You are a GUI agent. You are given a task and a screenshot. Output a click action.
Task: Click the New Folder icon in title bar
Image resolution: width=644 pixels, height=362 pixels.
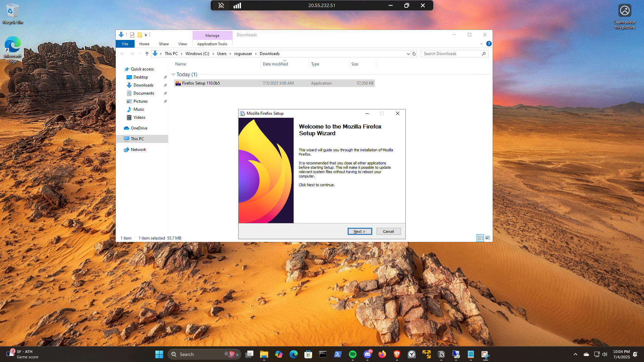(140, 35)
